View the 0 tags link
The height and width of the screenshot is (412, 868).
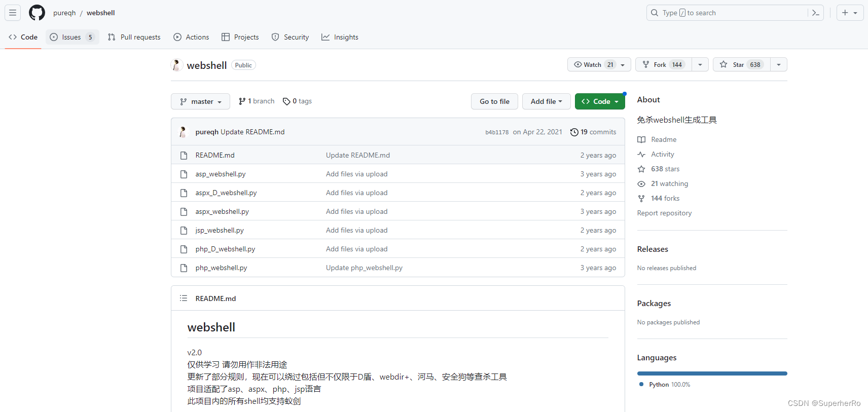click(x=297, y=101)
